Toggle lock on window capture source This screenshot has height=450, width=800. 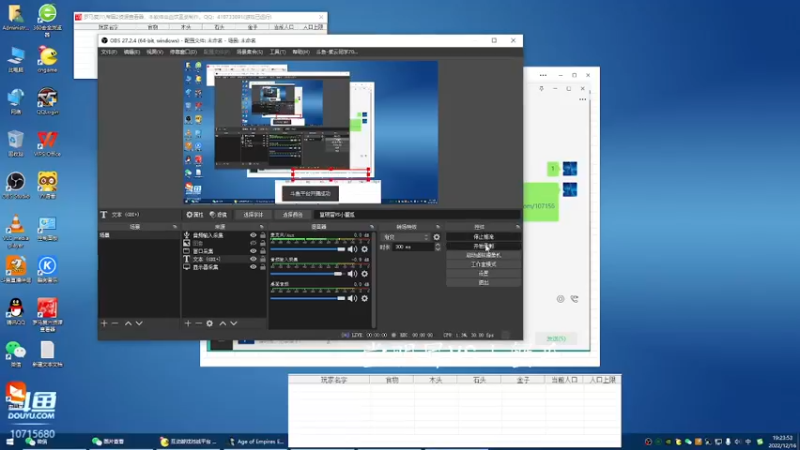pyautogui.click(x=263, y=251)
